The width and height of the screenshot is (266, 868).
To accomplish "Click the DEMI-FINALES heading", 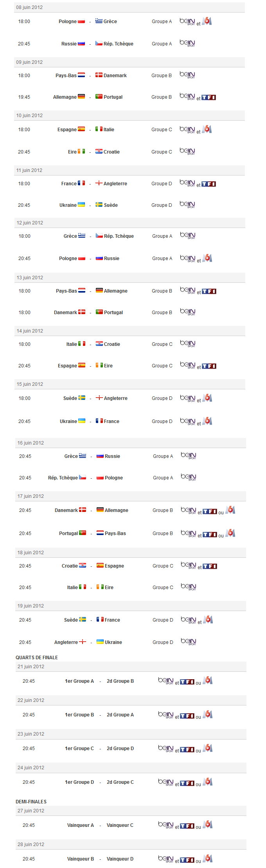I will coord(31,802).
